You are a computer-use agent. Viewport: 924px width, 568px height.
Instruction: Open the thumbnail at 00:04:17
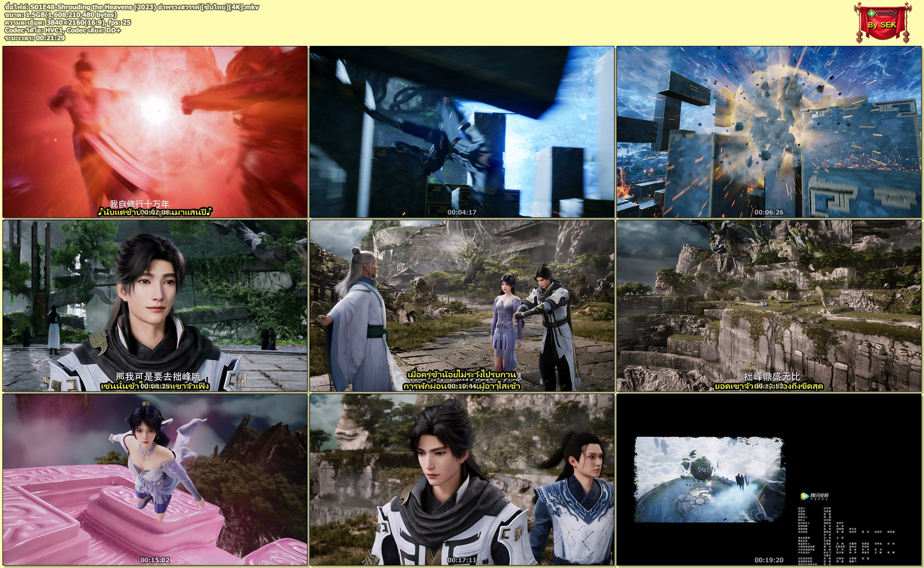tap(462, 132)
